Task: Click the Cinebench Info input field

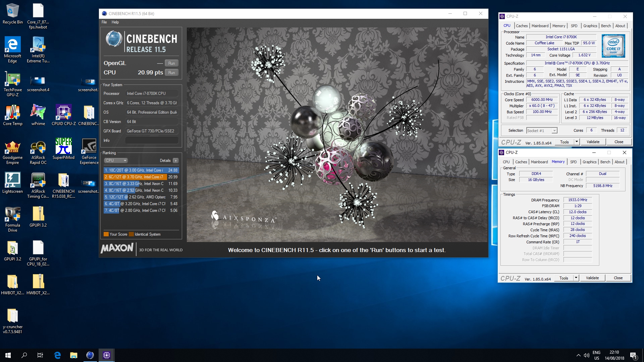Action: coord(152,140)
